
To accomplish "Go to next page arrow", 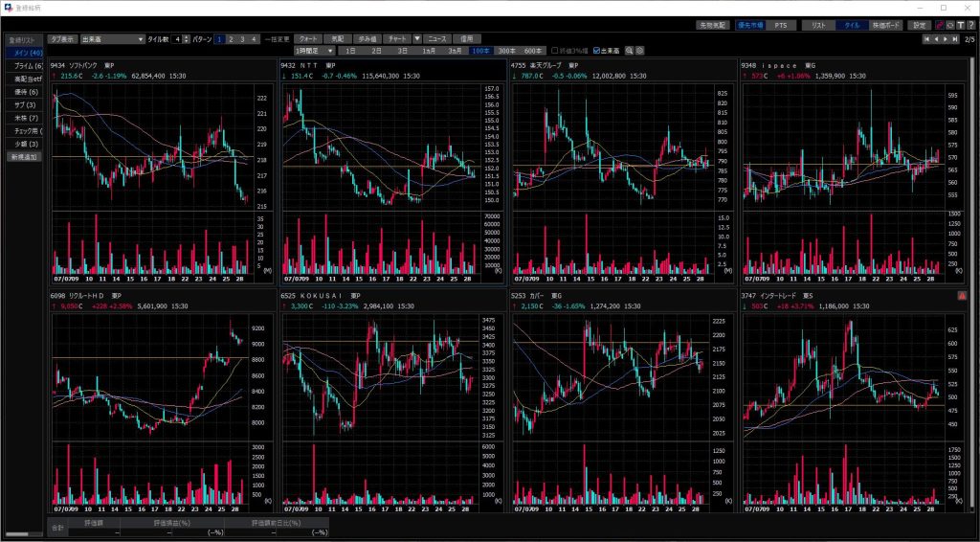I will point(946,39).
